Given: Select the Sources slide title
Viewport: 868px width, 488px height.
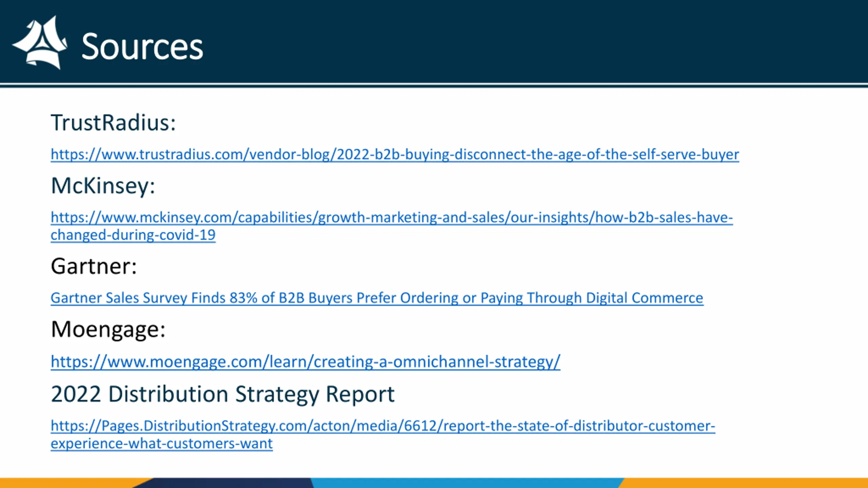Looking at the screenshot, I should pos(142,47).
